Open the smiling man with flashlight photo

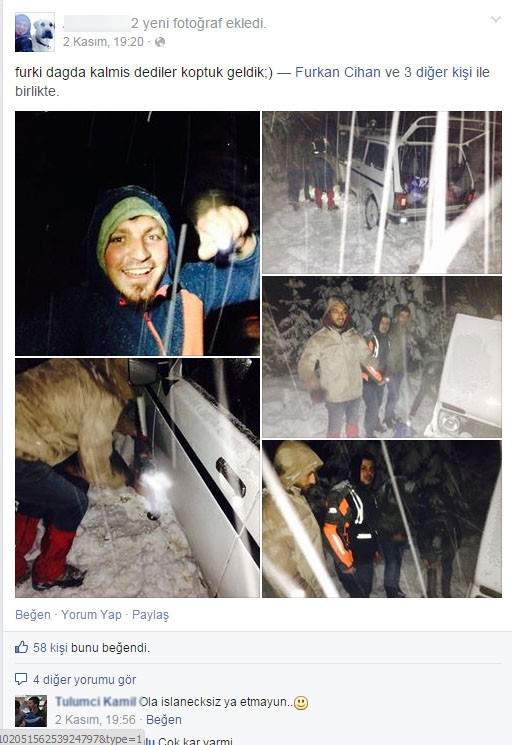pyautogui.click(x=137, y=233)
